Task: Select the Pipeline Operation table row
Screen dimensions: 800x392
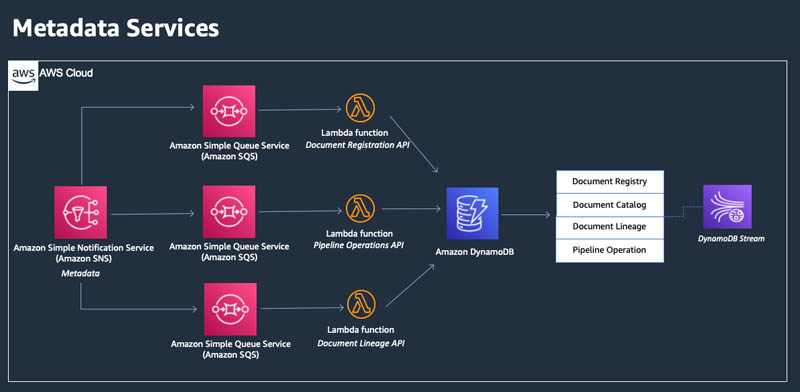Action: click(610, 251)
